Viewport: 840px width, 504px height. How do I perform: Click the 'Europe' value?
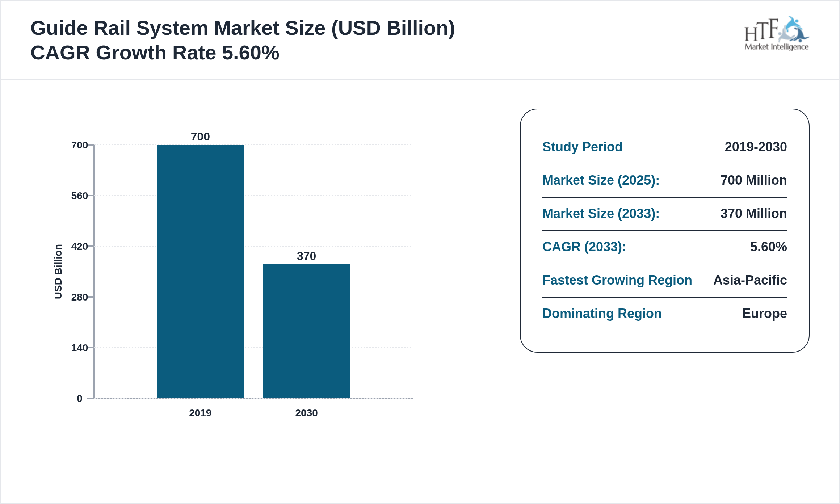[764, 314]
